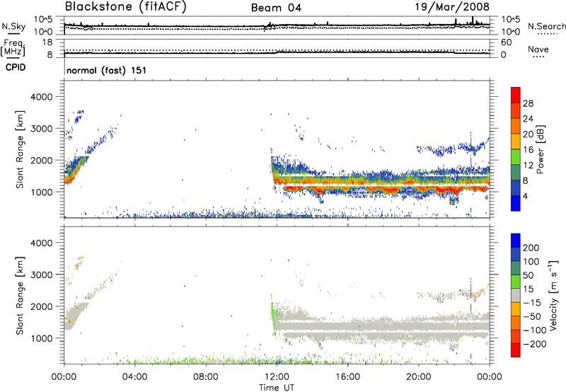The height and width of the screenshot is (392, 566).
Task: Select the 08:00 time axis label
Action: click(x=206, y=377)
